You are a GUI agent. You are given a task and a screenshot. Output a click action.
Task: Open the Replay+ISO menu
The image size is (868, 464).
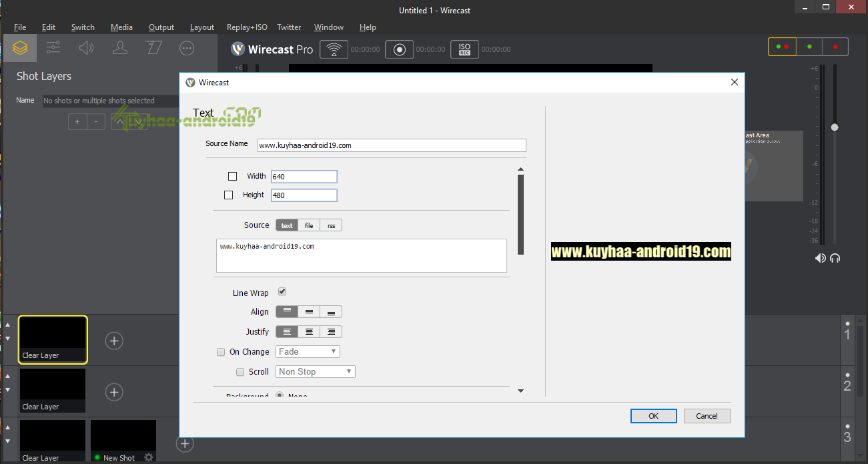click(247, 27)
